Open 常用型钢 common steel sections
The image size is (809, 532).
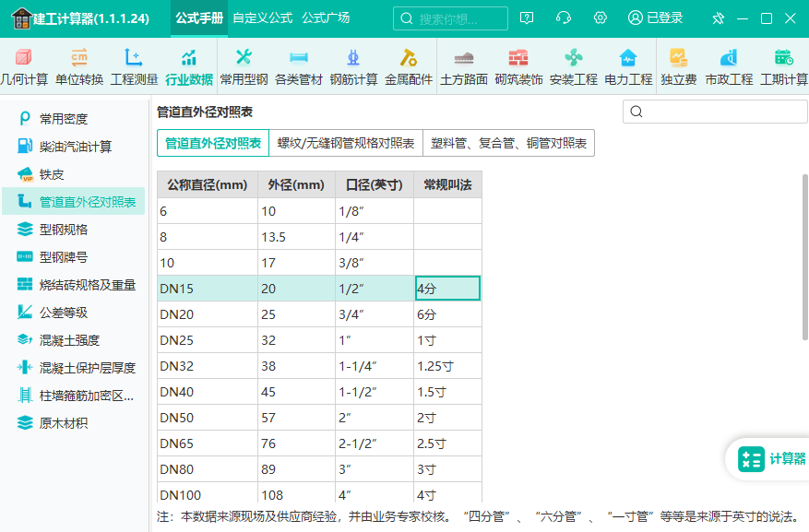click(244, 67)
